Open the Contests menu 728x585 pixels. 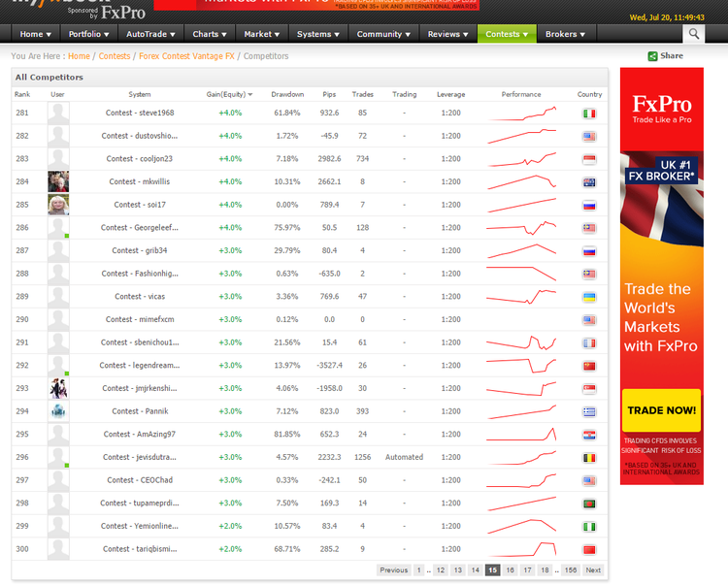coord(507,34)
